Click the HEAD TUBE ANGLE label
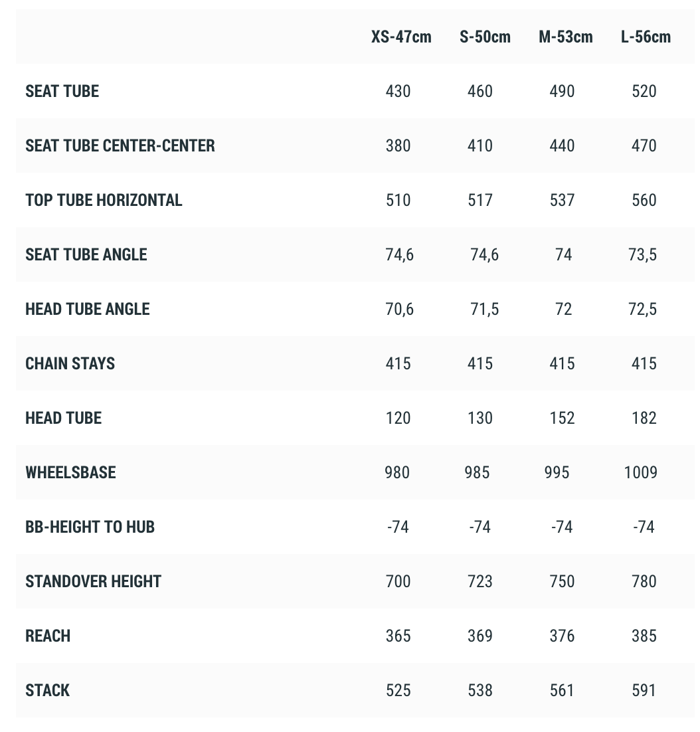Screen dimensions: 700x732 88,309
